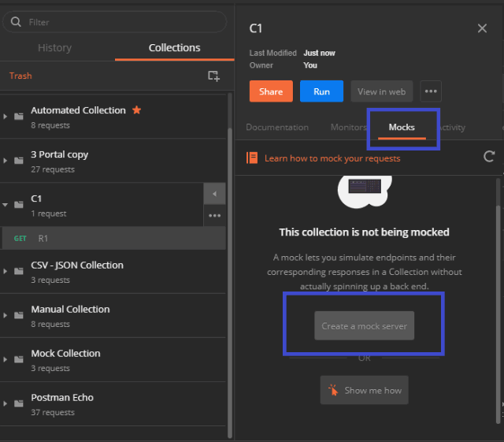
Task: Open Learn how to mock your requests
Action: (x=332, y=158)
